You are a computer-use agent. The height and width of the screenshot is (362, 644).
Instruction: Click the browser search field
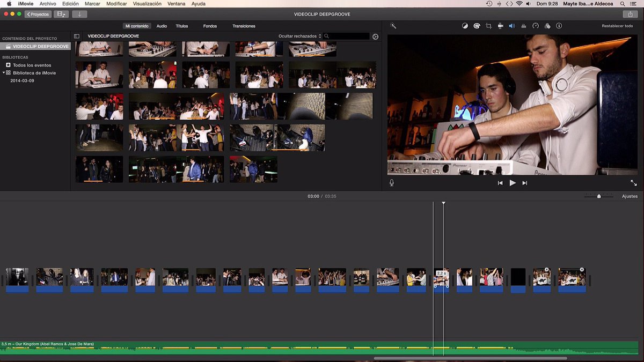347,36
